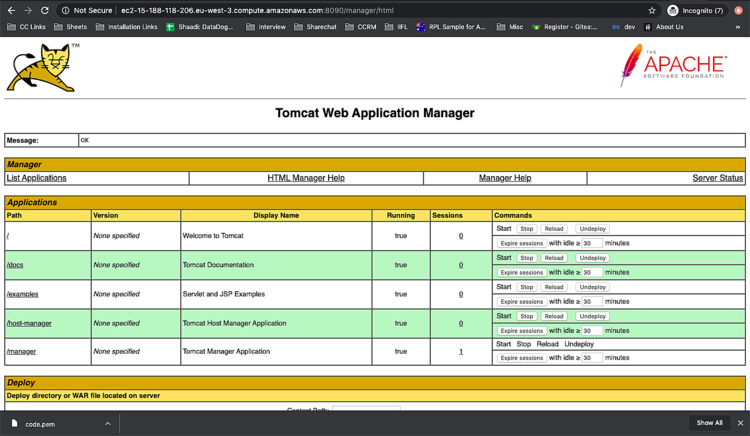The image size is (750, 436).
Task: Click the Tomcat cat logo
Action: [x=41, y=68]
